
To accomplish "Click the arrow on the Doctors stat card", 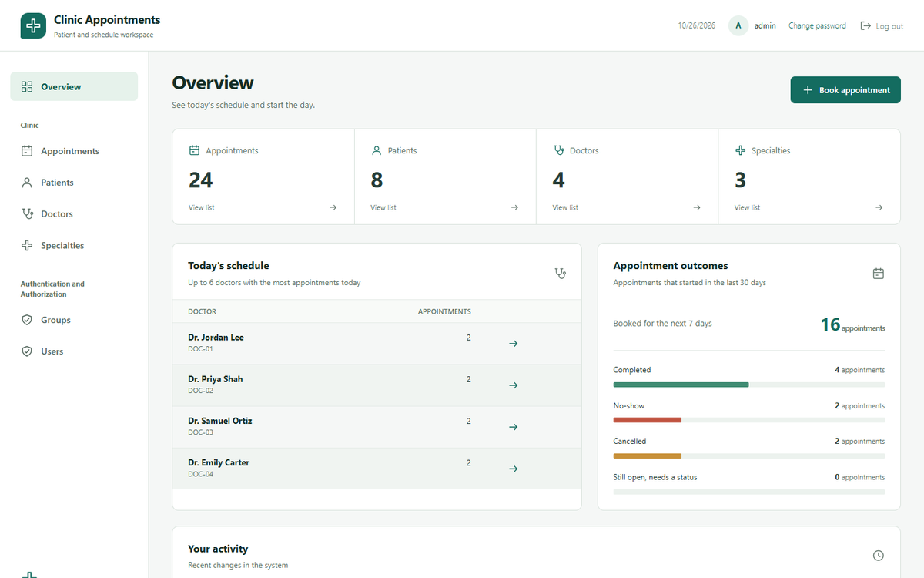I will pos(697,207).
